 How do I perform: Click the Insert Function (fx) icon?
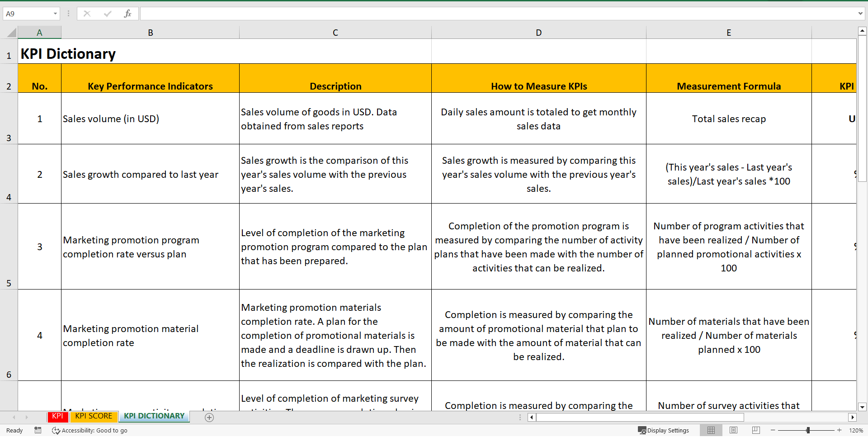coord(128,14)
